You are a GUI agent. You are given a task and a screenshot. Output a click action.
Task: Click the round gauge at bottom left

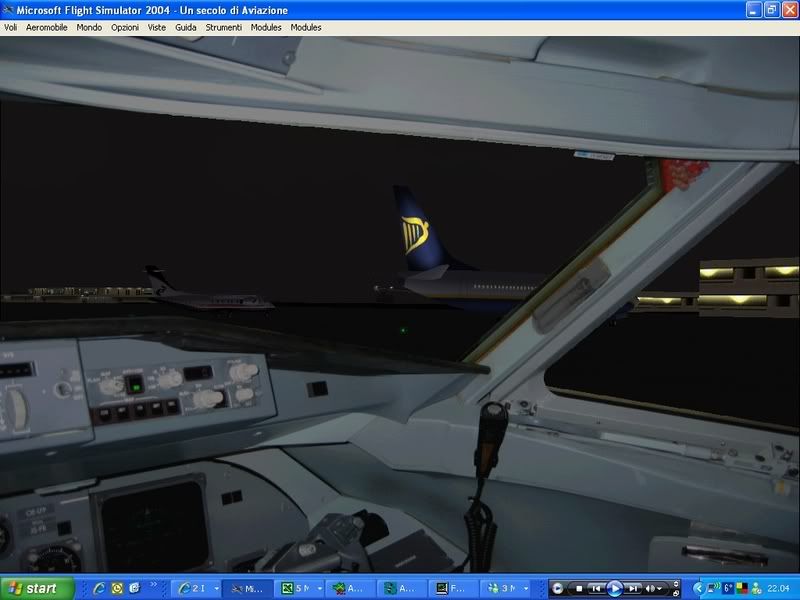point(54,558)
